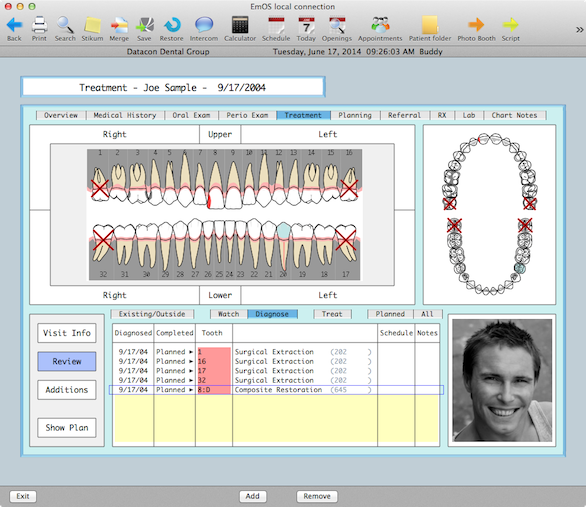Select the blue-colored tooth 20 in the chart
The image size is (586, 507).
point(284,231)
